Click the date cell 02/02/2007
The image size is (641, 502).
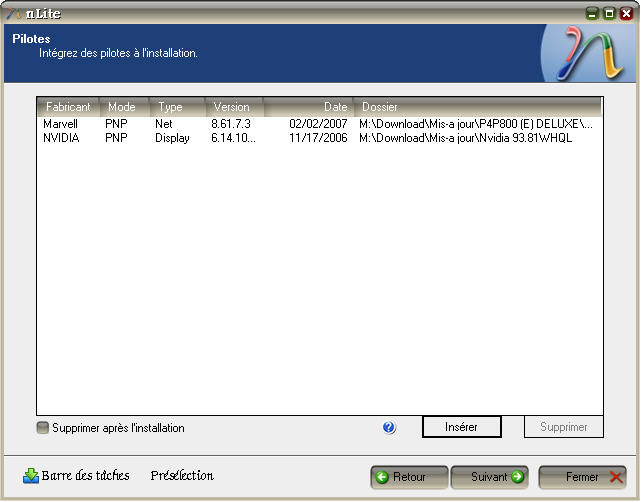[318, 124]
